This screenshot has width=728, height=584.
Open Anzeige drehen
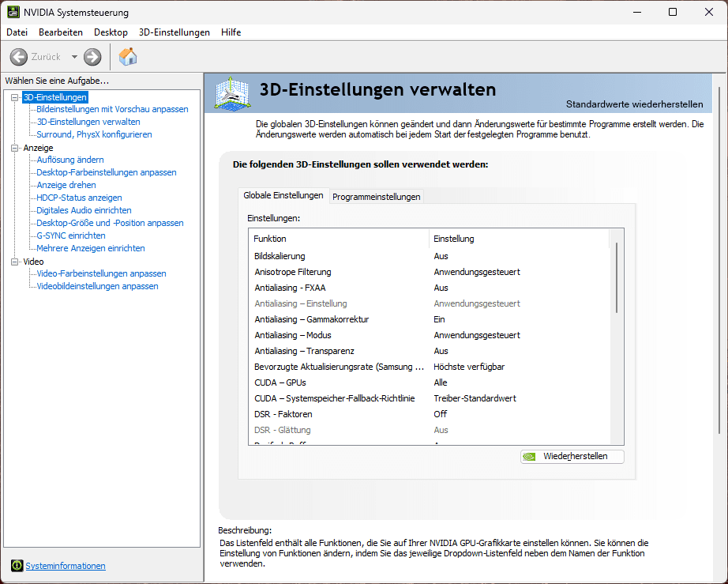(x=66, y=185)
